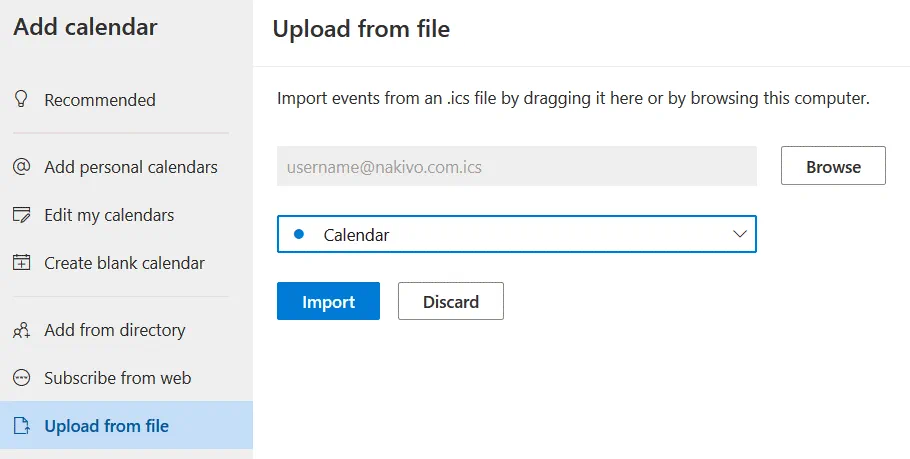Open Add from directory label
The image size is (910, 459).
point(115,330)
